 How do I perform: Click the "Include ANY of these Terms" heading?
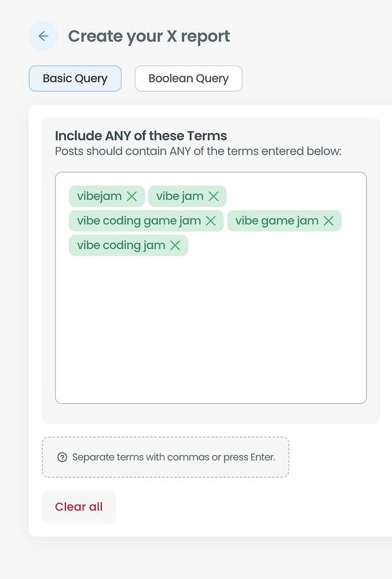141,136
